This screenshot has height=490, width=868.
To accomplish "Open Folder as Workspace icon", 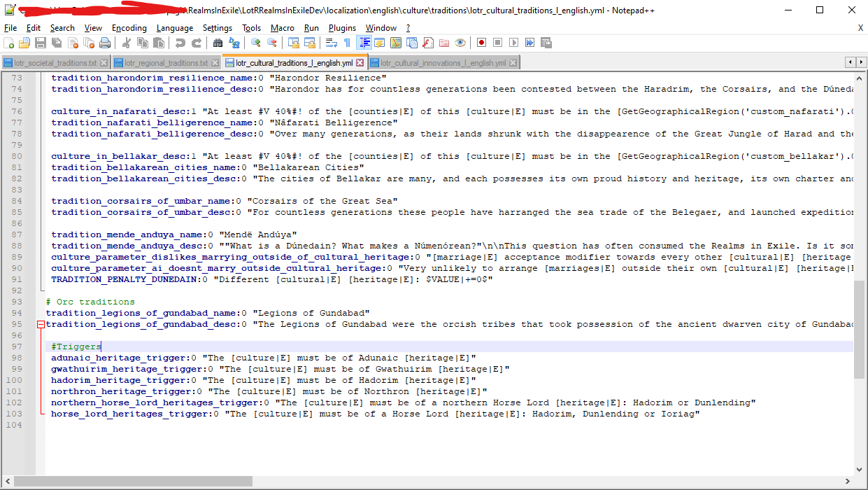I will [444, 43].
